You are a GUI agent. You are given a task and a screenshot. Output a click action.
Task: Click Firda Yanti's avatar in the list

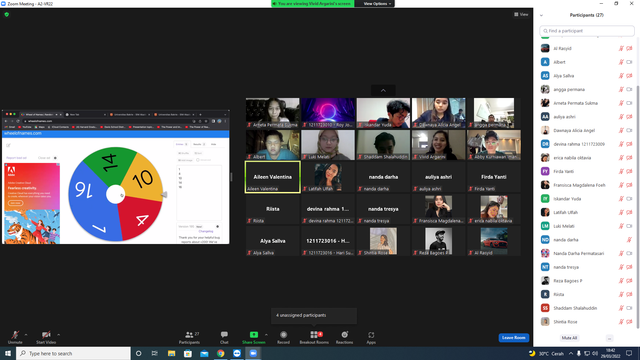click(x=545, y=171)
